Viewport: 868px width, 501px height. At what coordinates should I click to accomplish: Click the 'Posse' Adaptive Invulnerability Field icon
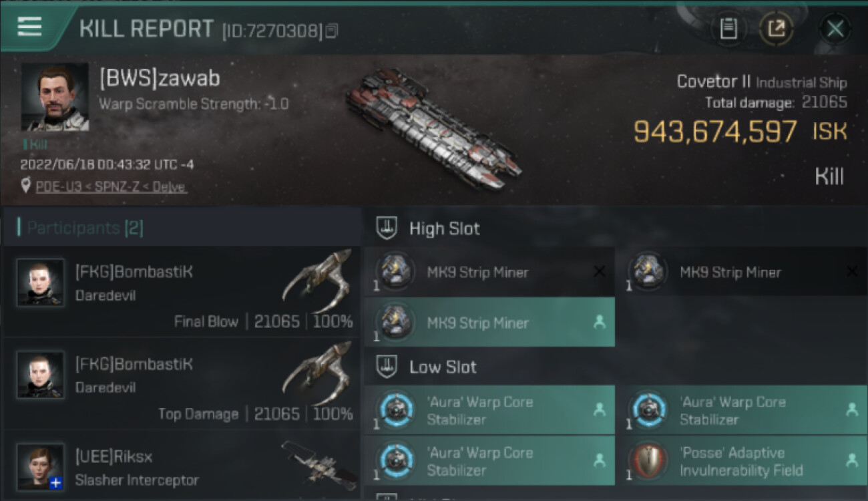(x=648, y=461)
